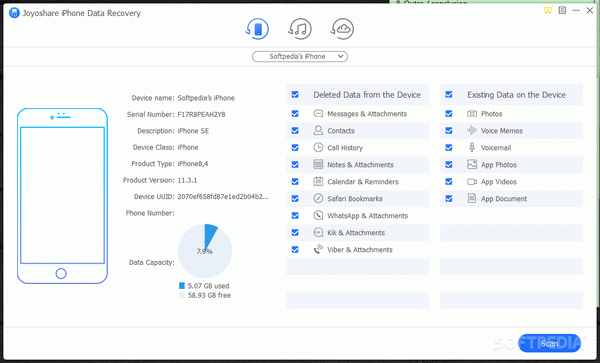Click the Viber & Attachments phone icon
This screenshot has height=363, width=600.
[318, 249]
